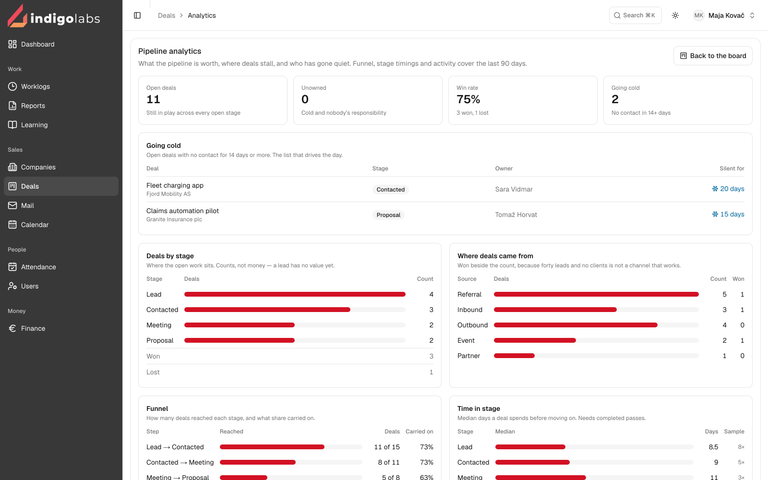Click the Referral source bar
Viewport: 768px width, 480px height.
[x=596, y=294]
